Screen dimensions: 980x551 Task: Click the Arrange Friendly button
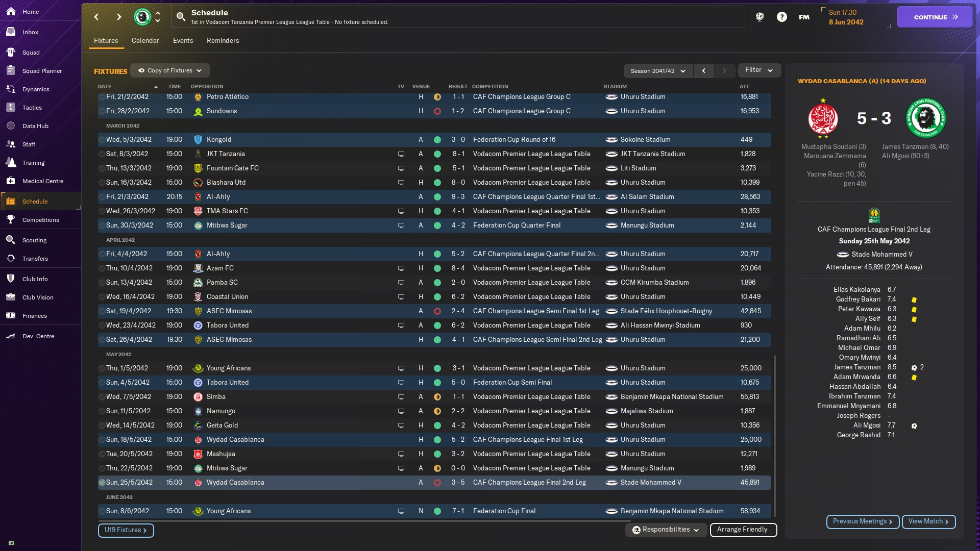pyautogui.click(x=743, y=530)
